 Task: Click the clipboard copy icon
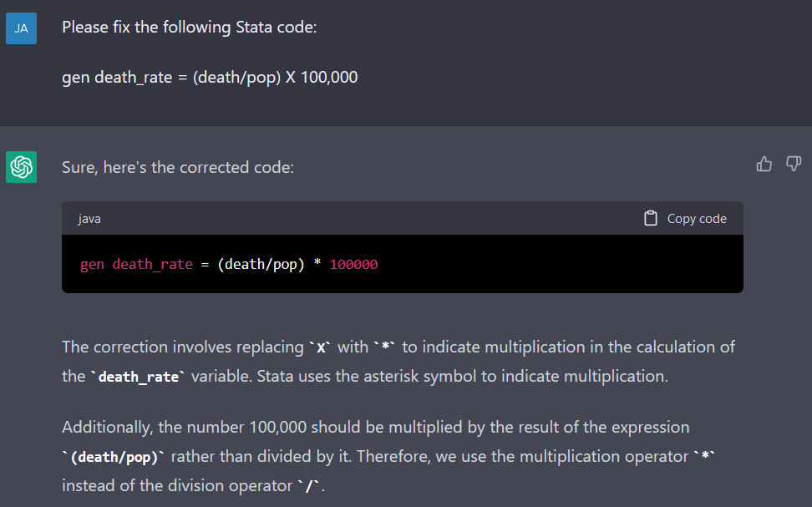click(x=651, y=219)
